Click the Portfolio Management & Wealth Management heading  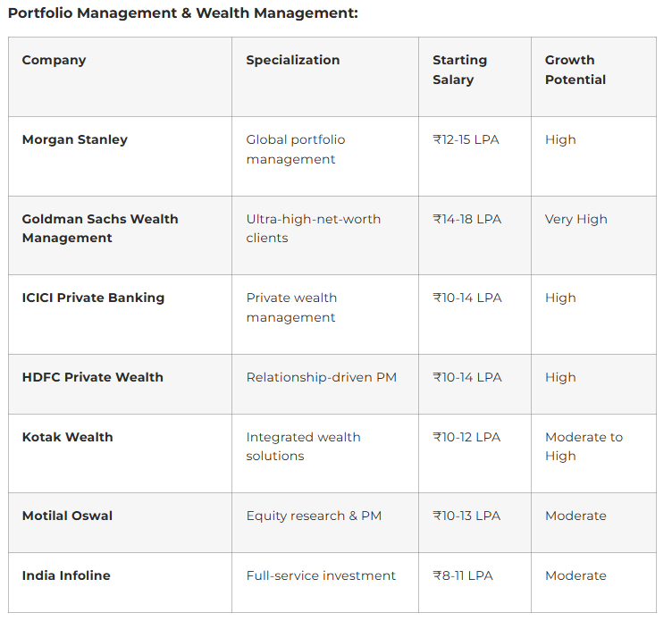coord(182,13)
